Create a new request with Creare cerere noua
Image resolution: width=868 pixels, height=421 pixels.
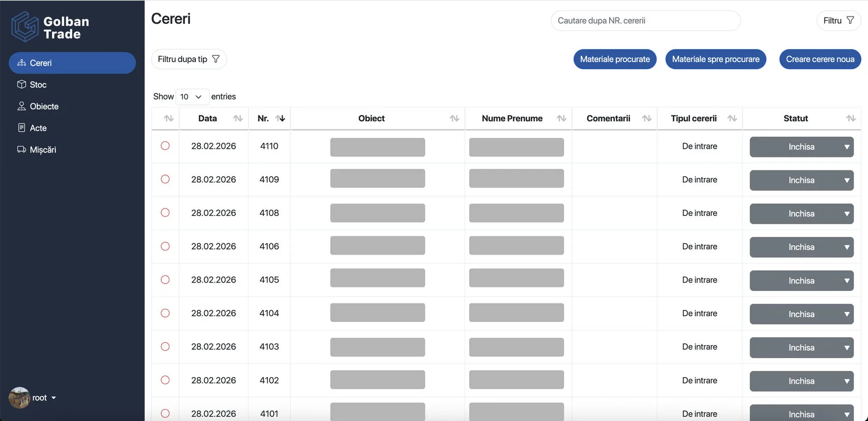pyautogui.click(x=820, y=59)
